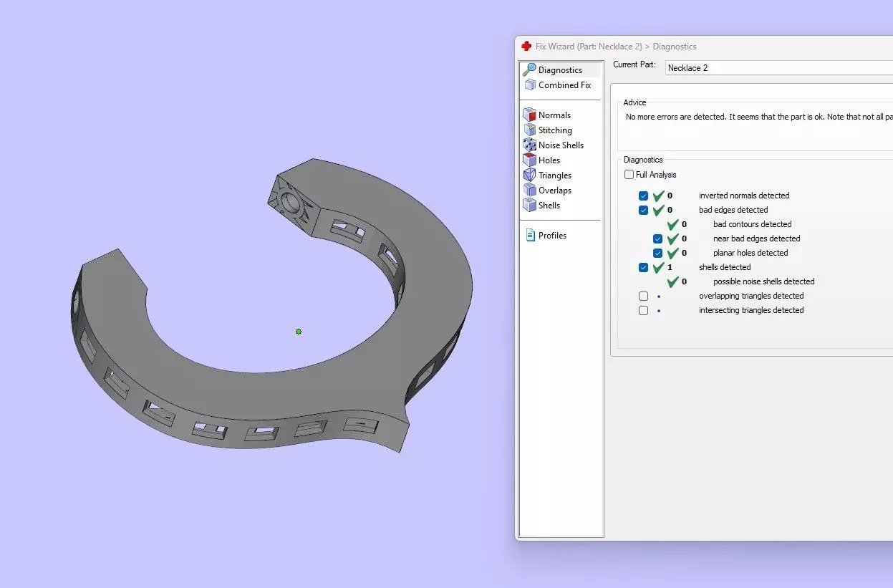Choose the Stitching fix icon
Viewport: 893px width, 588px height.
529,130
